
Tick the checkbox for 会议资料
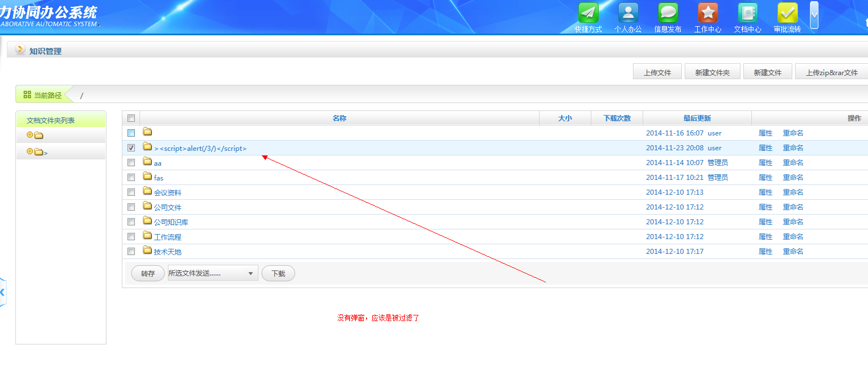pyautogui.click(x=131, y=192)
